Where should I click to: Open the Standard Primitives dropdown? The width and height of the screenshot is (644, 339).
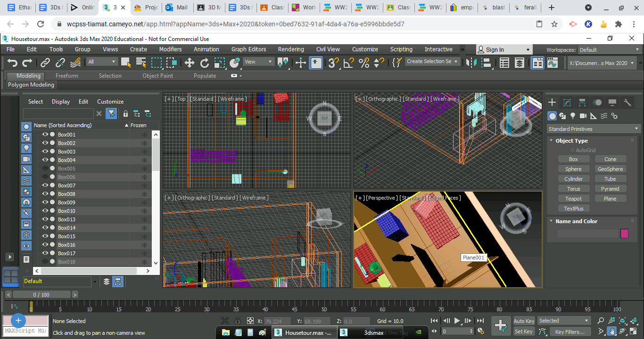594,129
